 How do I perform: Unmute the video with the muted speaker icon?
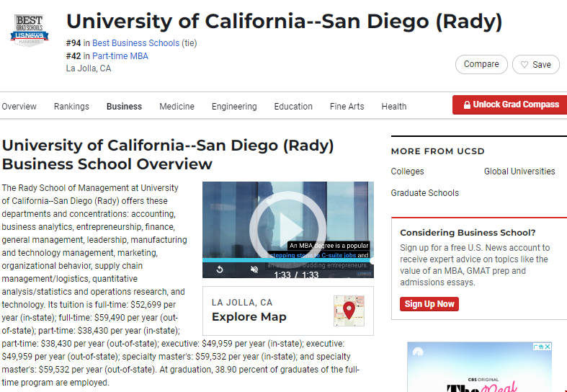click(254, 269)
